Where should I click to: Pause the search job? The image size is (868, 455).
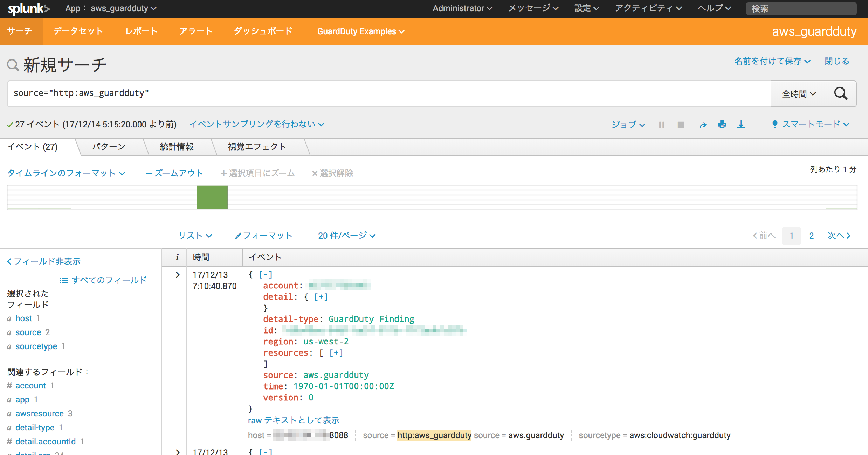click(662, 125)
